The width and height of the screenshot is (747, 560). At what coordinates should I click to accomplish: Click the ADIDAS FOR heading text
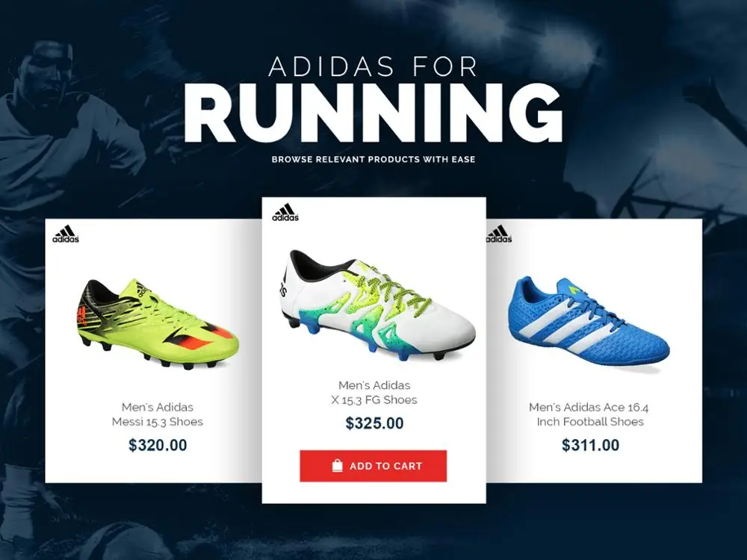(x=373, y=66)
